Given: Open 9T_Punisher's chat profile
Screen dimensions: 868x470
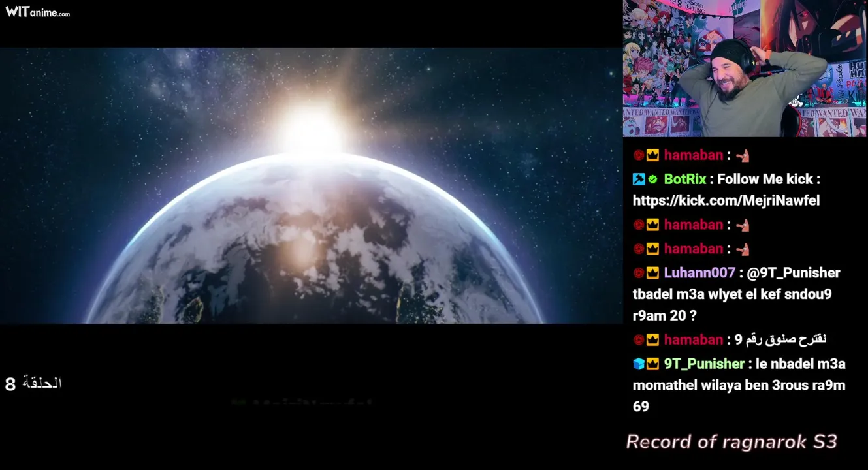Looking at the screenshot, I should (x=704, y=364).
